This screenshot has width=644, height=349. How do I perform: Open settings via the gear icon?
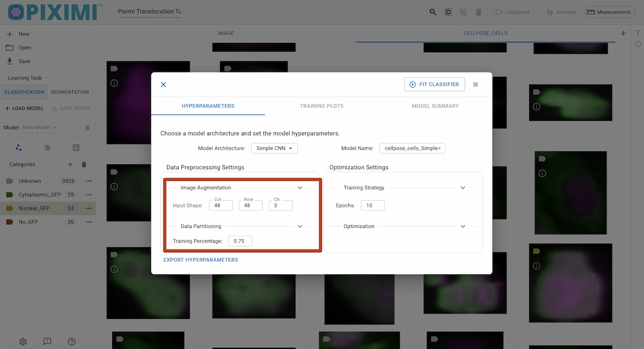tap(23, 341)
